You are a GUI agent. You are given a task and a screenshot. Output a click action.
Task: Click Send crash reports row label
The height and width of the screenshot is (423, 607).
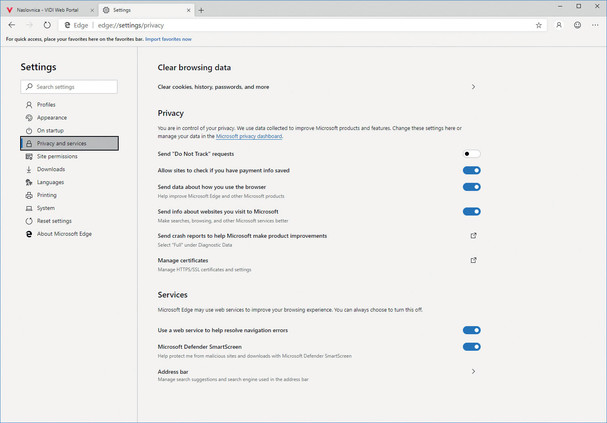coord(242,236)
